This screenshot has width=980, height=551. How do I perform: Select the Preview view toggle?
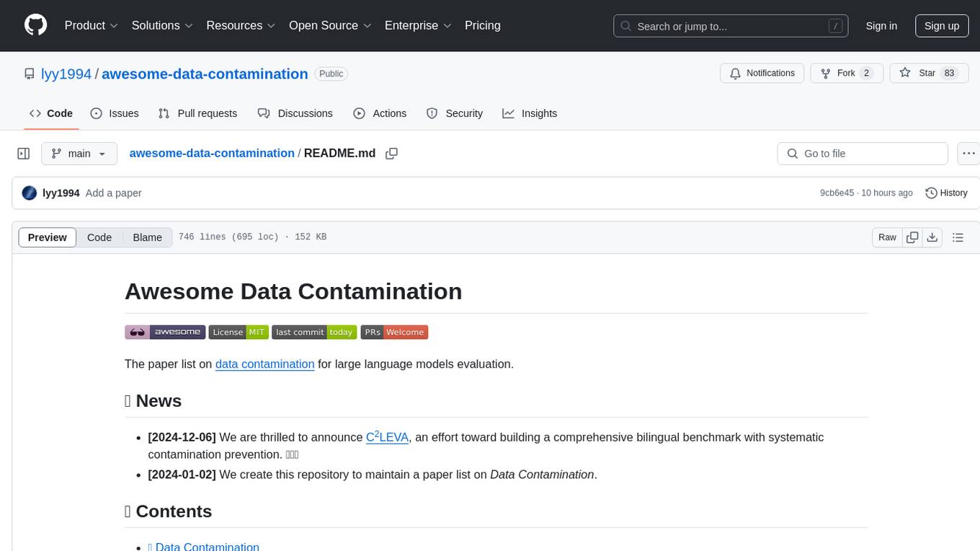[x=48, y=237]
